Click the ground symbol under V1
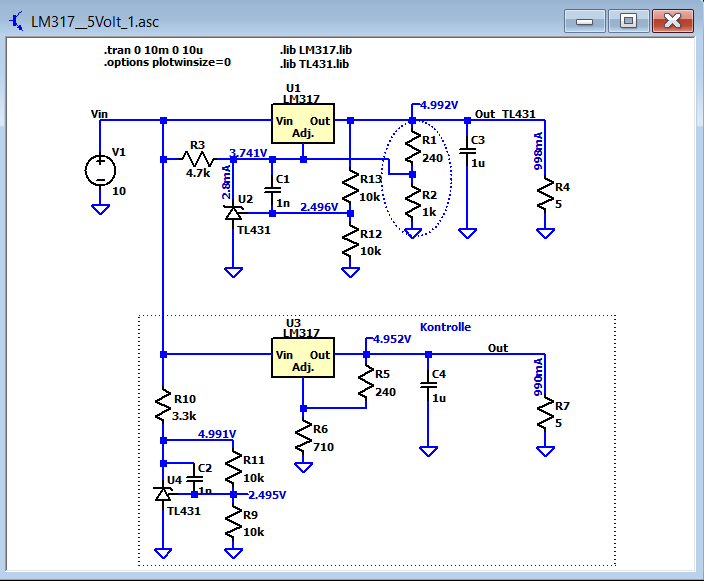 100,209
